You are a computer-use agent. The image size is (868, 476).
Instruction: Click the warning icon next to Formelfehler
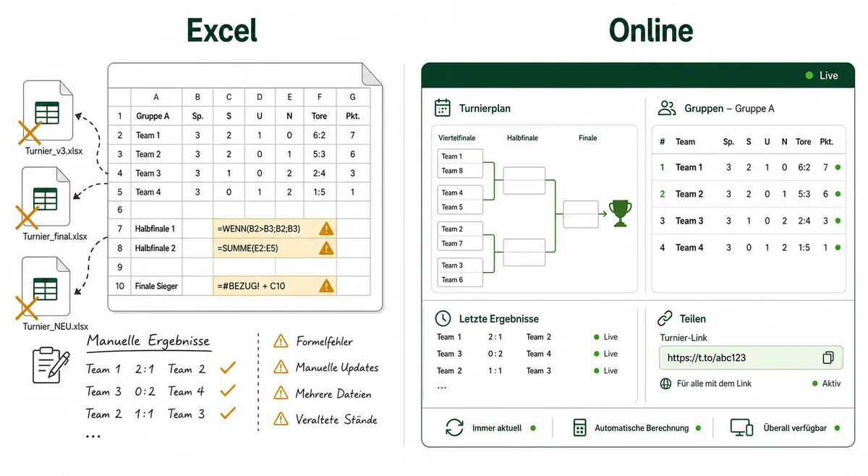tap(281, 341)
